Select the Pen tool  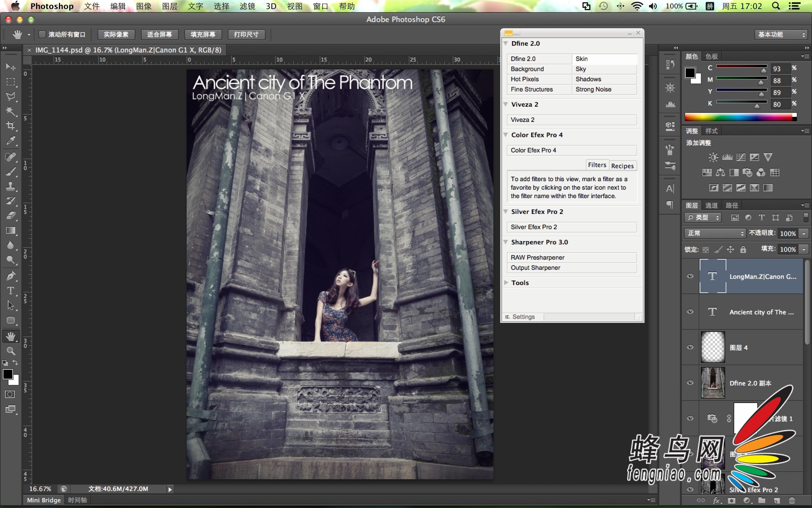(11, 276)
